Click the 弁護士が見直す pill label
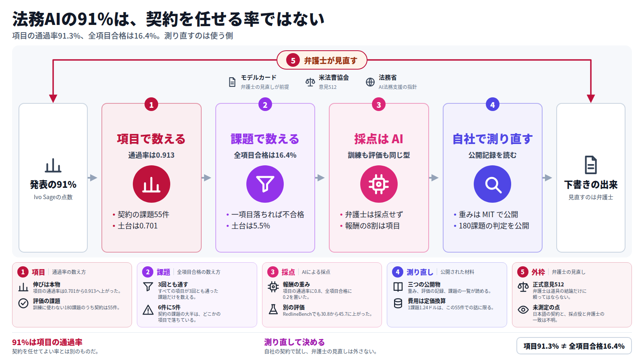This screenshot has height=362, width=644. point(322,60)
